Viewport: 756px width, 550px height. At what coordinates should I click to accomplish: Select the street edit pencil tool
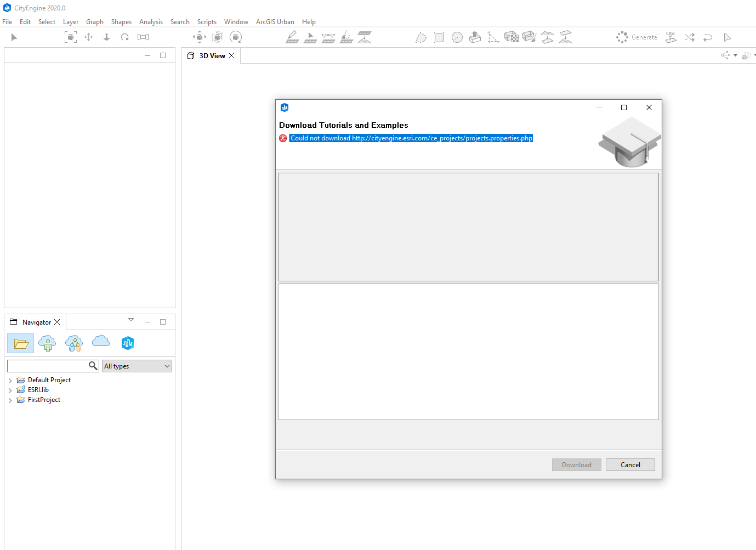[x=292, y=37]
